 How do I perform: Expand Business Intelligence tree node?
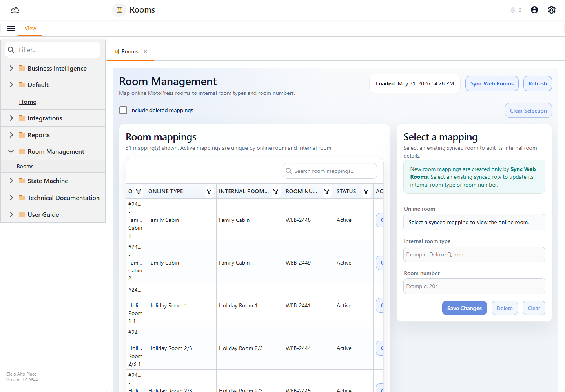[11, 68]
